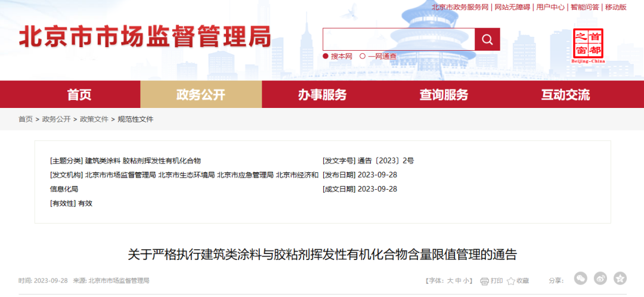Set font size to 大
Viewport: 644px width, 297px height.
tap(450, 281)
